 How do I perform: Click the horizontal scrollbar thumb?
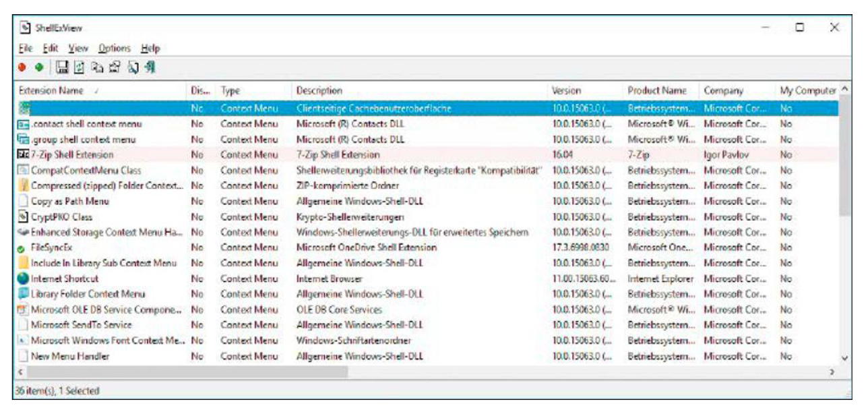(187, 372)
